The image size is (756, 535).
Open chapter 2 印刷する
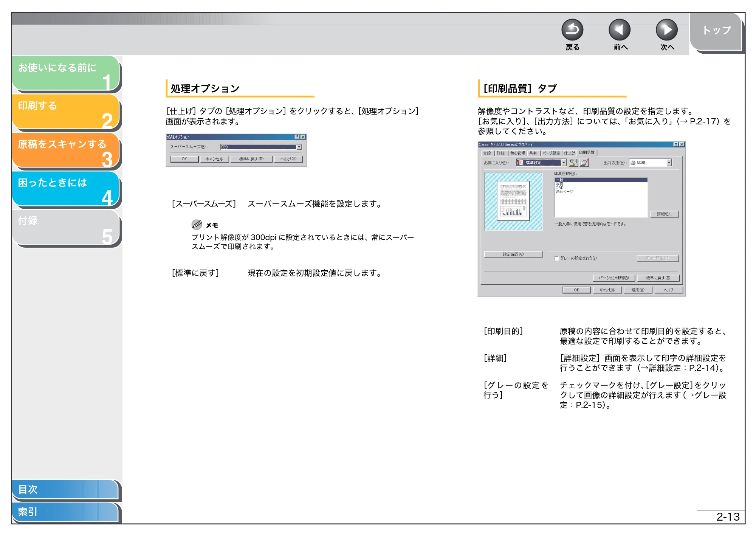click(66, 112)
